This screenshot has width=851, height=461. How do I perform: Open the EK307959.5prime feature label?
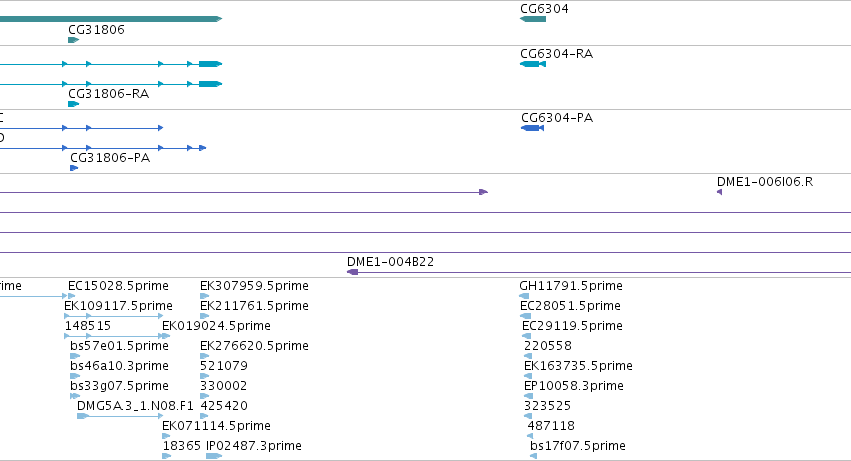click(254, 286)
